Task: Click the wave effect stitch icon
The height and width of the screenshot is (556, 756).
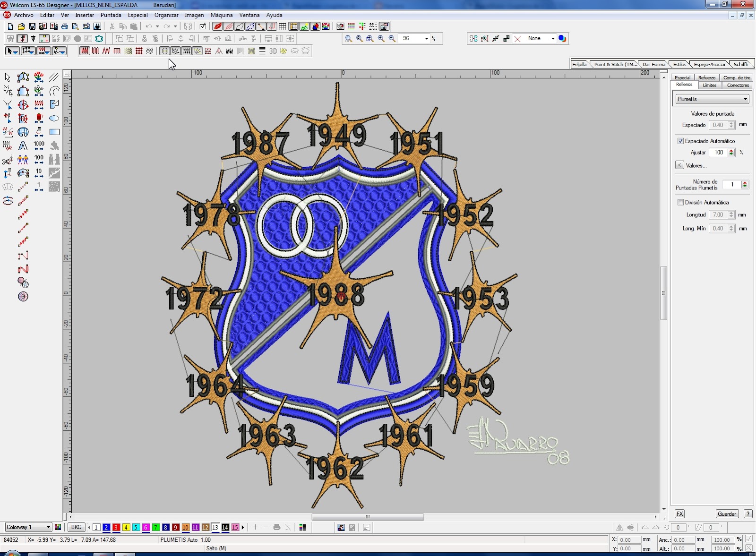Action: tap(150, 51)
